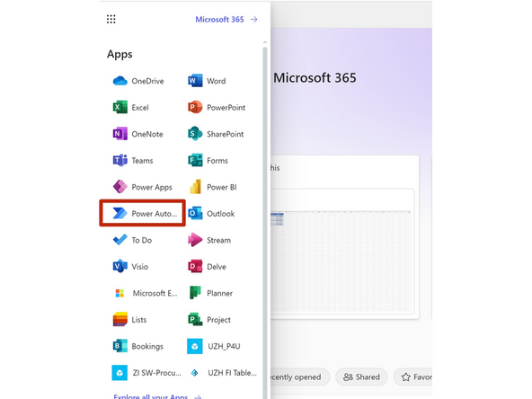The width and height of the screenshot is (532, 399).
Task: Open Microsoft Forms
Action: (208, 161)
